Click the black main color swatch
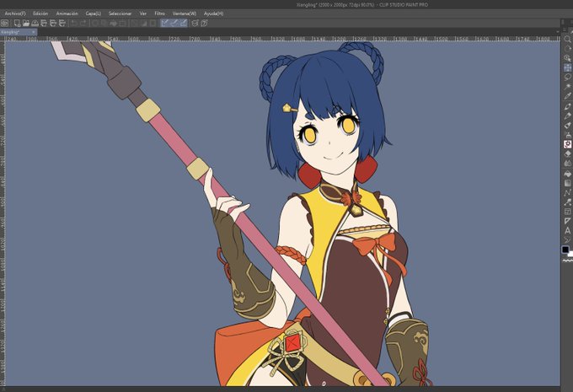This screenshot has width=573, height=392. 565,250
